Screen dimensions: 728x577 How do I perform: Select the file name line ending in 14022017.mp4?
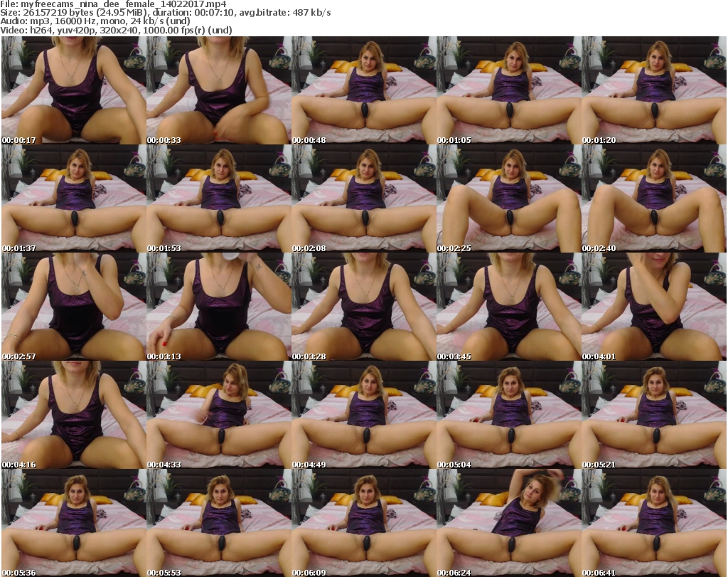click(113, 4)
